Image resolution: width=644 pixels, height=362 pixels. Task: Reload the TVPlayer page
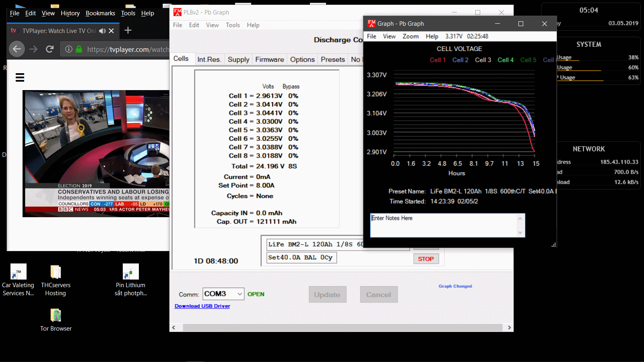(50, 49)
